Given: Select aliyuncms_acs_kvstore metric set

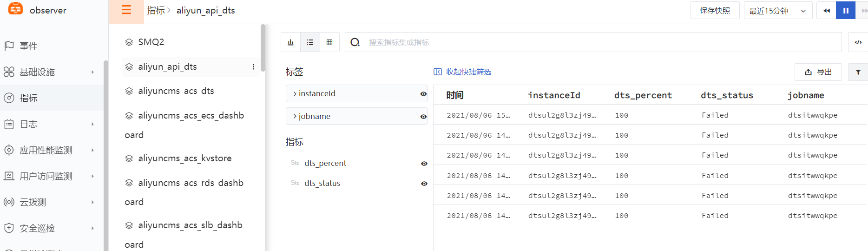Looking at the screenshot, I should point(184,159).
